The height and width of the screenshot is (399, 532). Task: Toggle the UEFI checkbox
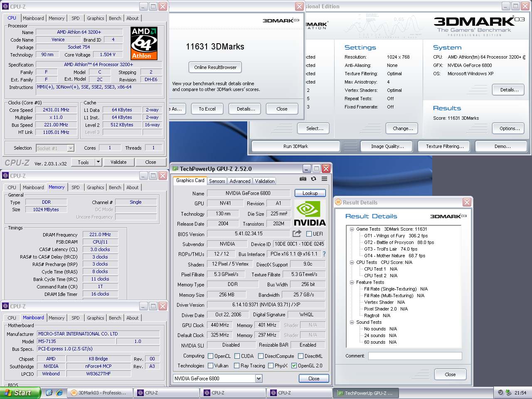(309, 234)
